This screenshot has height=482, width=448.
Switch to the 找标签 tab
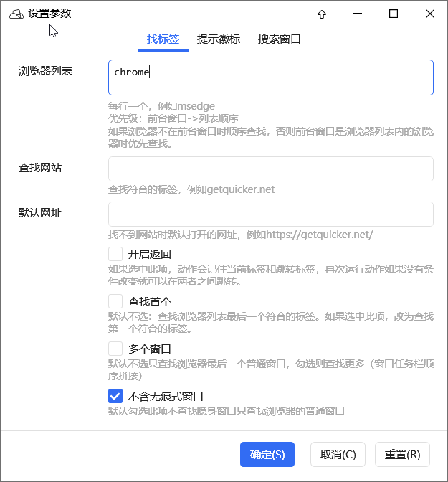pos(163,39)
